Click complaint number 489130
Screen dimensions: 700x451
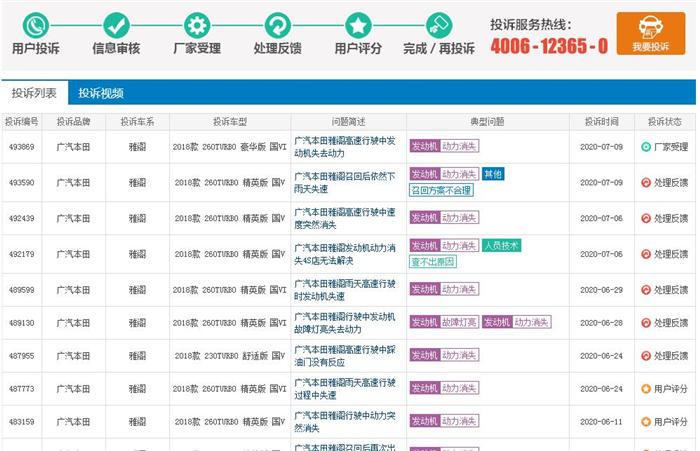(x=21, y=322)
